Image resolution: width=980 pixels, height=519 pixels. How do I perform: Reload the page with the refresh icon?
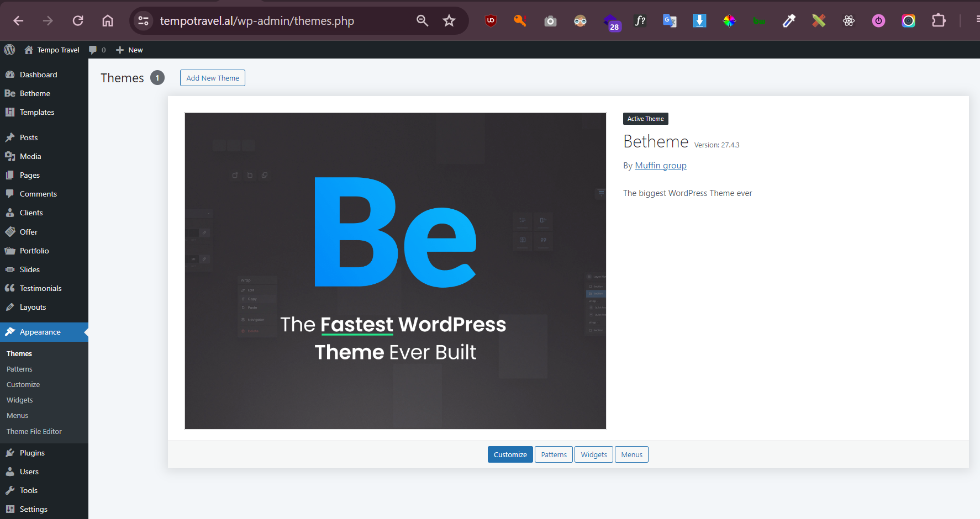coord(78,21)
